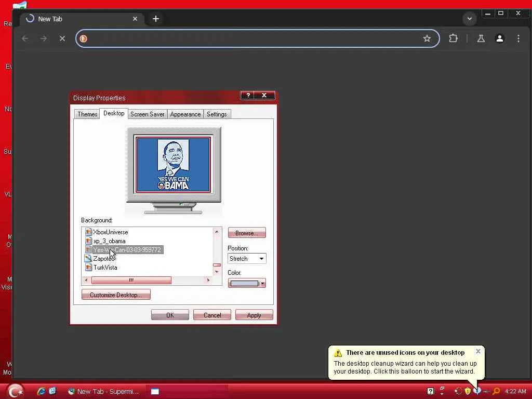Image resolution: width=532 pixels, height=399 pixels.
Task: Switch to the Screen Saver tab
Action: (x=147, y=114)
